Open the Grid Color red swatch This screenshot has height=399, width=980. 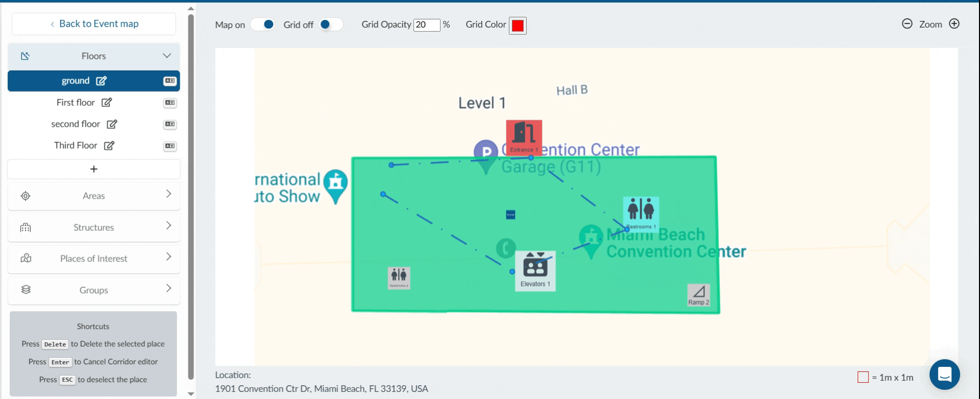pos(518,26)
